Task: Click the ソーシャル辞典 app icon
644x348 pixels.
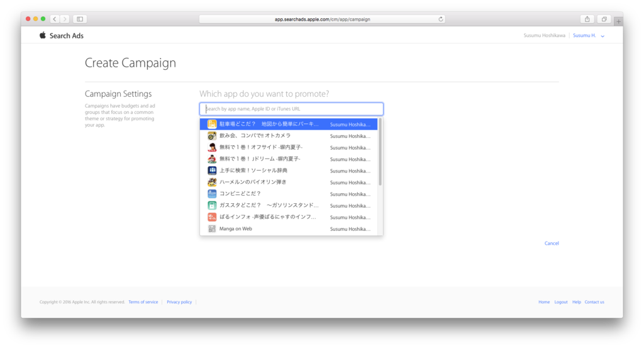Action: [x=212, y=171]
